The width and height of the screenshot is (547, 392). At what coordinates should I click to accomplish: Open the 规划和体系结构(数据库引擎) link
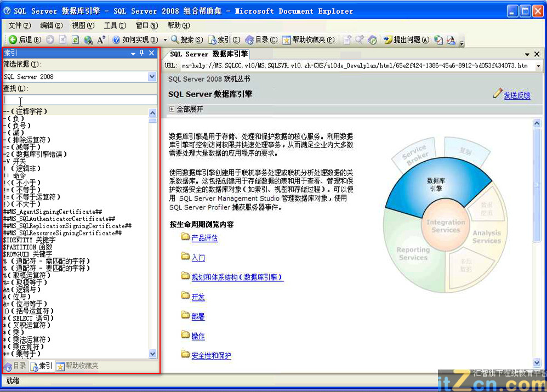[237, 277]
